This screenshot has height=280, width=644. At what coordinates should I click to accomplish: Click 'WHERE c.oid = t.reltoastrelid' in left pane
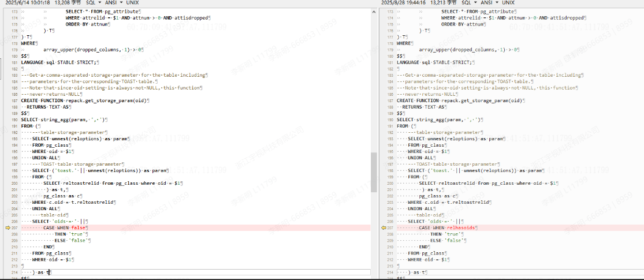73,203
